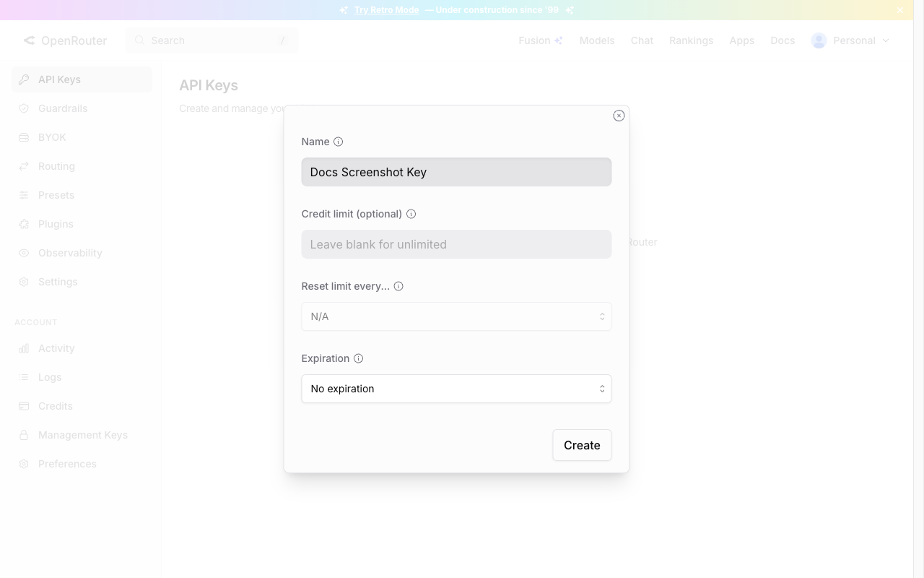Click the OpenRouter logo

point(65,40)
